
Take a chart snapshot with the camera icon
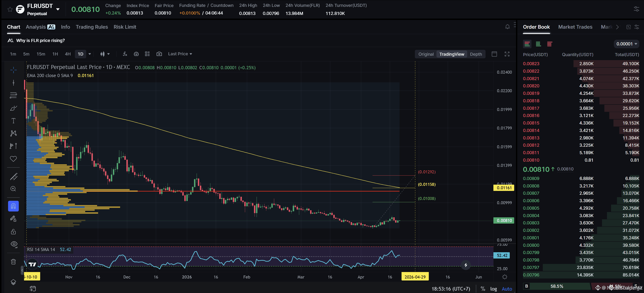[159, 54]
